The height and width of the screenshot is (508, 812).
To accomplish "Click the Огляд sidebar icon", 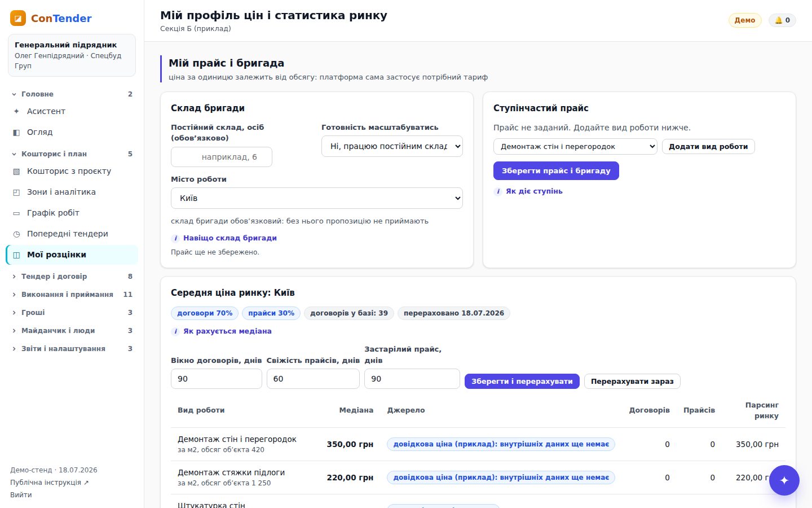I will (16, 132).
